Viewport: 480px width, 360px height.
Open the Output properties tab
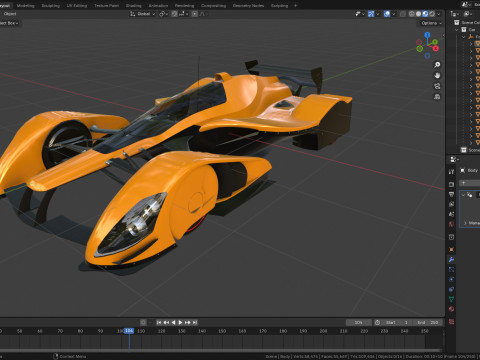coord(451,194)
